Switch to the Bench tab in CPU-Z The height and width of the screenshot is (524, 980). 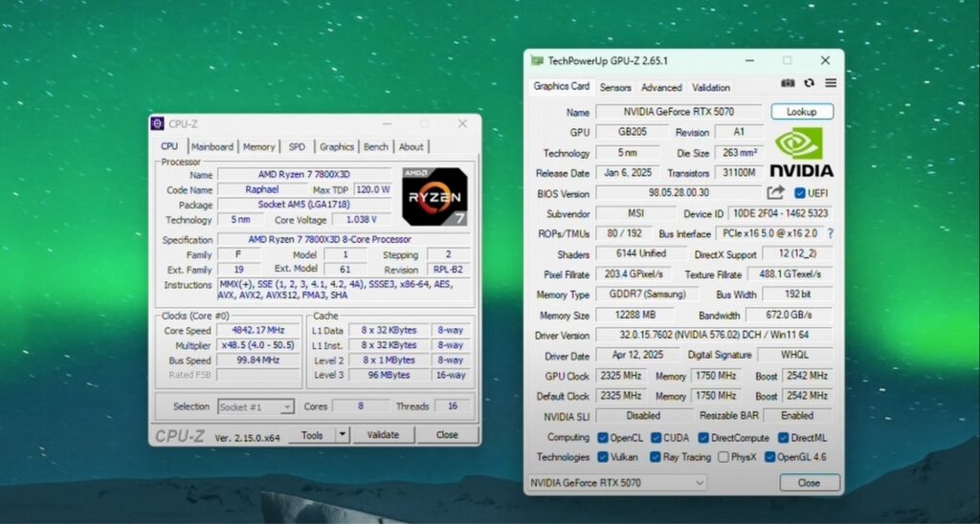pos(376,146)
